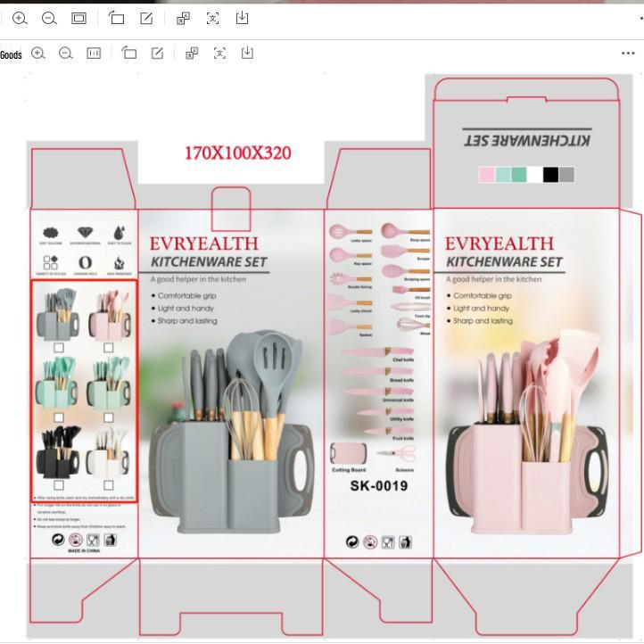Mark the checkbox under the black utensil set

click(59, 485)
